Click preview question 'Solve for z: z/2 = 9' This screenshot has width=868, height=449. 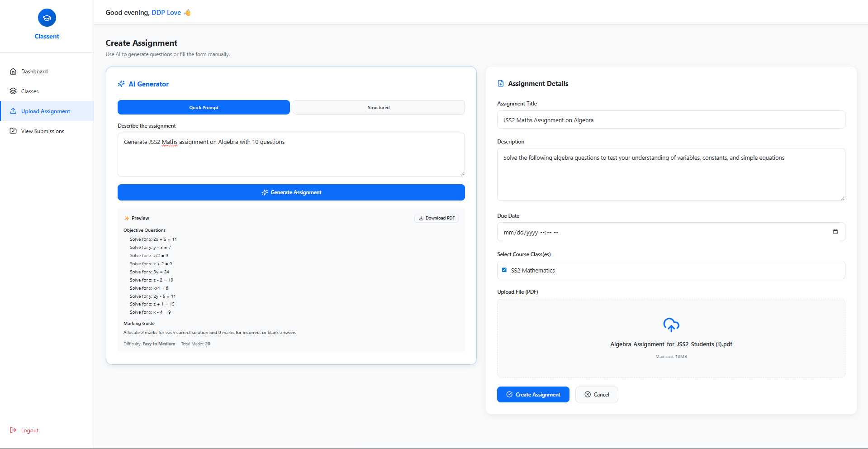(149, 256)
